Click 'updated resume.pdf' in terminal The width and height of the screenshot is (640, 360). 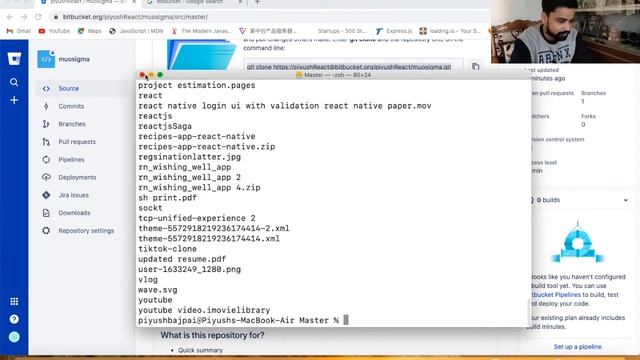pyautogui.click(x=182, y=259)
